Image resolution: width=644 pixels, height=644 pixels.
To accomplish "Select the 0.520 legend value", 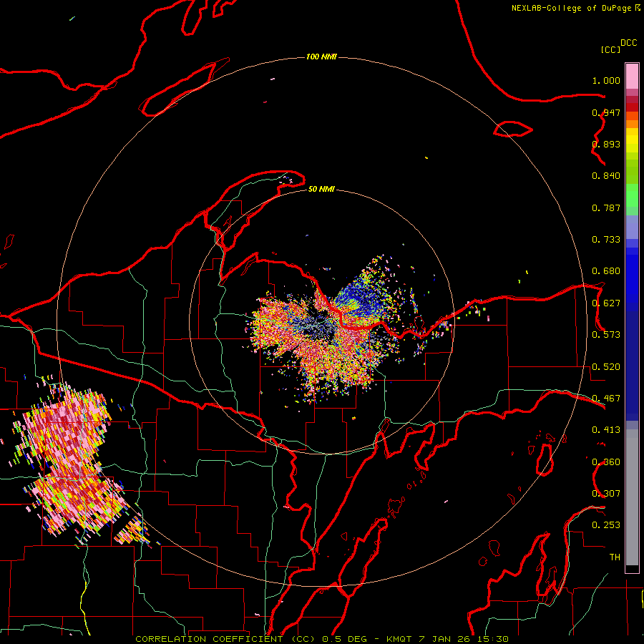I will click(x=606, y=367).
